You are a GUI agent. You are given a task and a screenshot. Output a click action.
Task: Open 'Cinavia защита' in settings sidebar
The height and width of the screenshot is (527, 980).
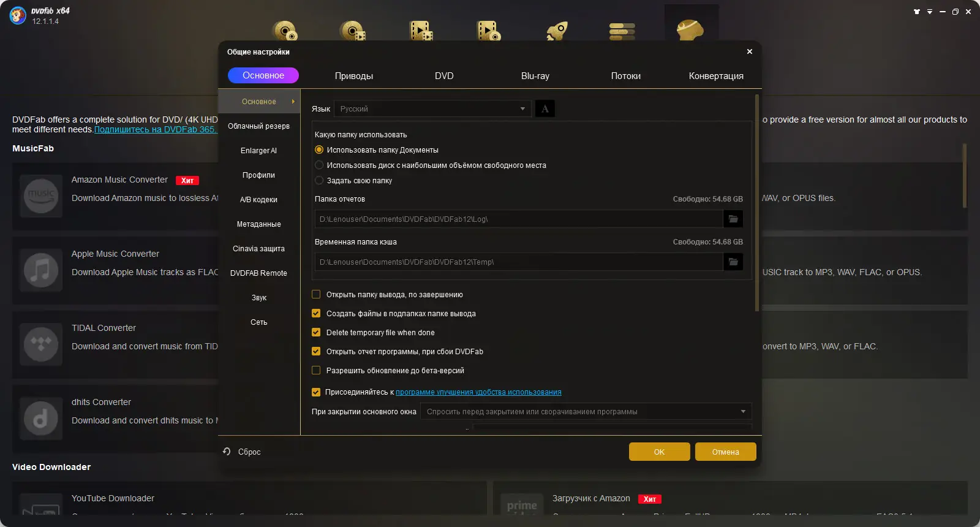pyautogui.click(x=259, y=249)
